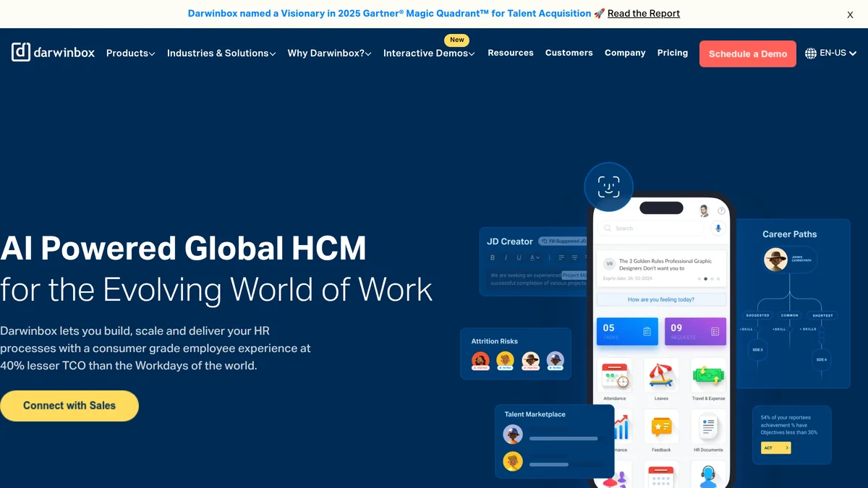Image resolution: width=868 pixels, height=488 pixels.
Task: Go to the Customers menu item
Action: click(569, 53)
